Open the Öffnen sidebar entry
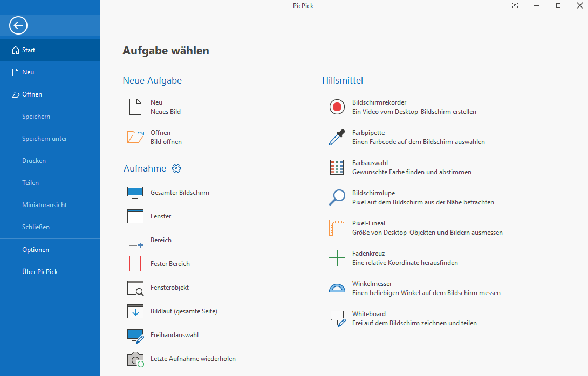This screenshot has width=588, height=376. (50, 94)
